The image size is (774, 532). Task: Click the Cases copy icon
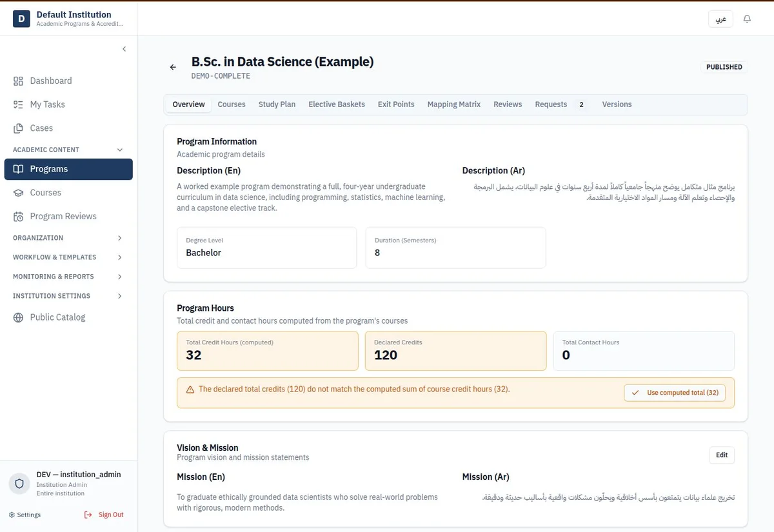click(18, 128)
